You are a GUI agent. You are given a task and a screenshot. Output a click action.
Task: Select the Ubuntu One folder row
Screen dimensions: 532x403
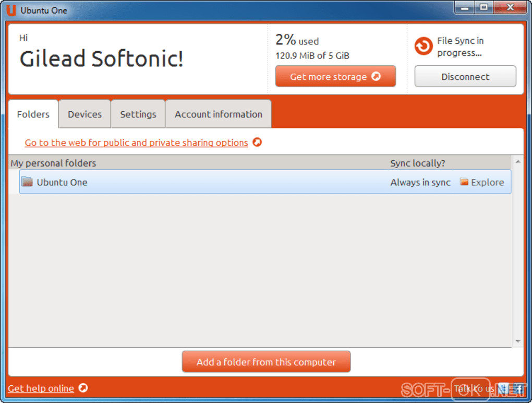[x=265, y=182]
